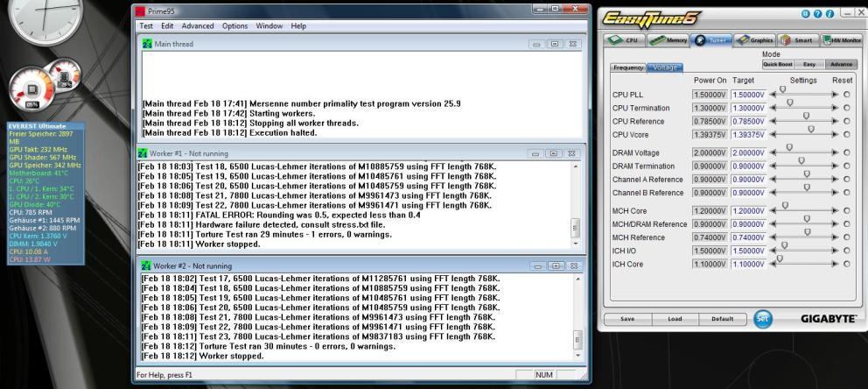Viewport: 868px width, 389px height.
Task: Click the CPU PLL target voltage field
Action: 748,95
